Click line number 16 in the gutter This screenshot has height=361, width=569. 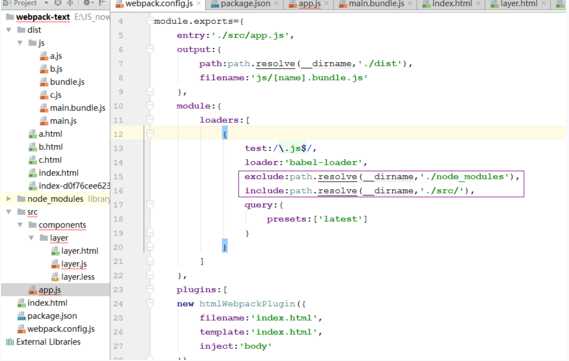tap(118, 191)
